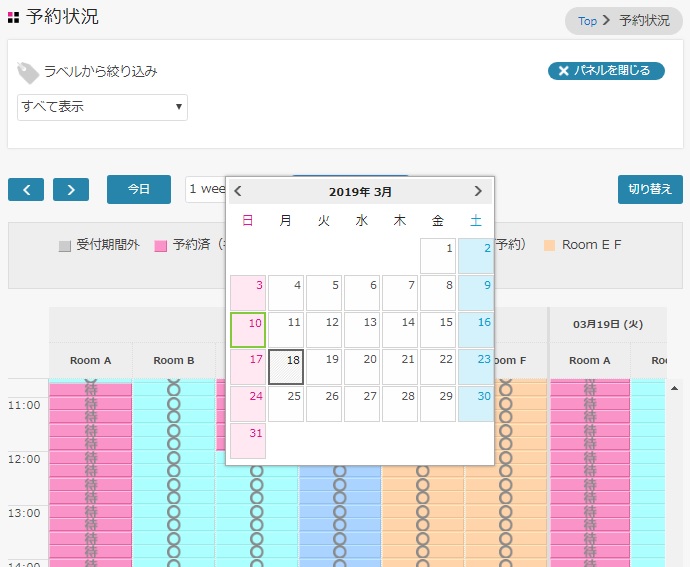
Task: Open the すべて表示 label dropdown
Action: (102, 107)
